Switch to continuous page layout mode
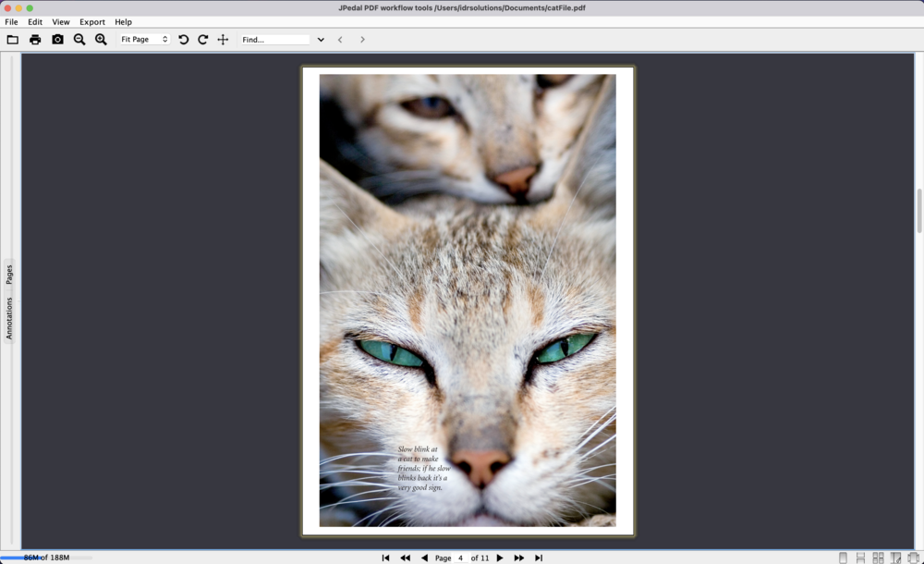The height and width of the screenshot is (564, 924). point(860,557)
